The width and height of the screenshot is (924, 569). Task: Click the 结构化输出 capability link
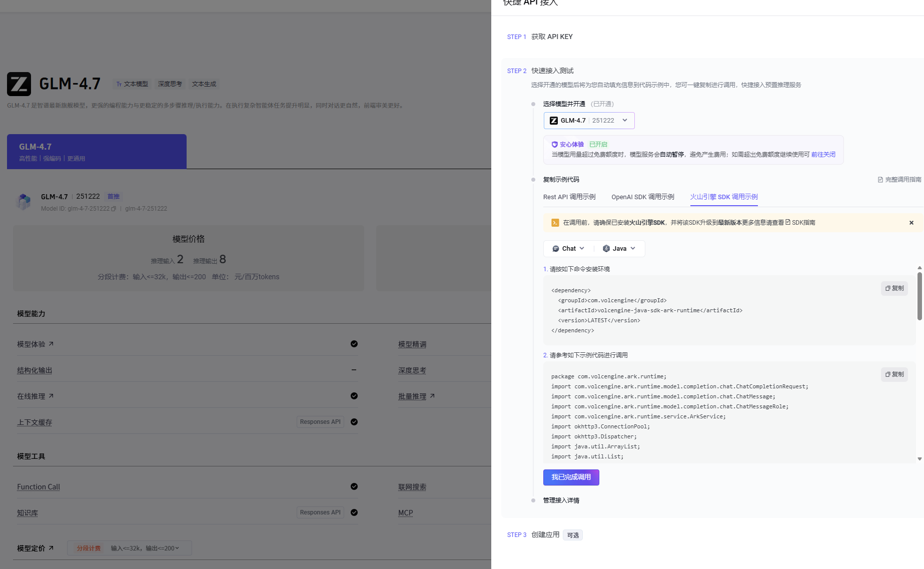point(35,370)
